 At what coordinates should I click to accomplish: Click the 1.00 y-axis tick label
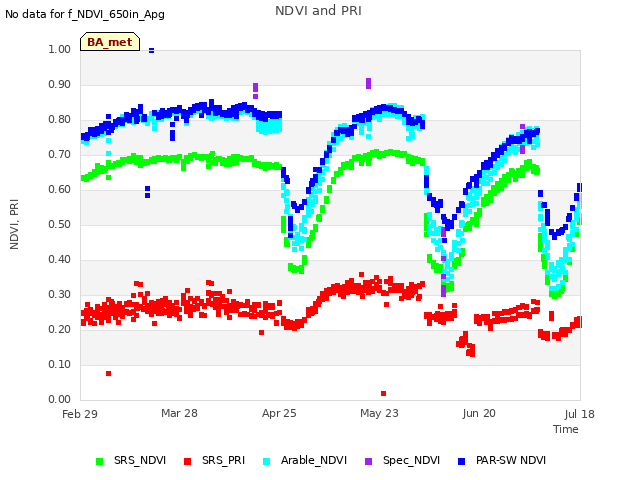tap(60, 49)
